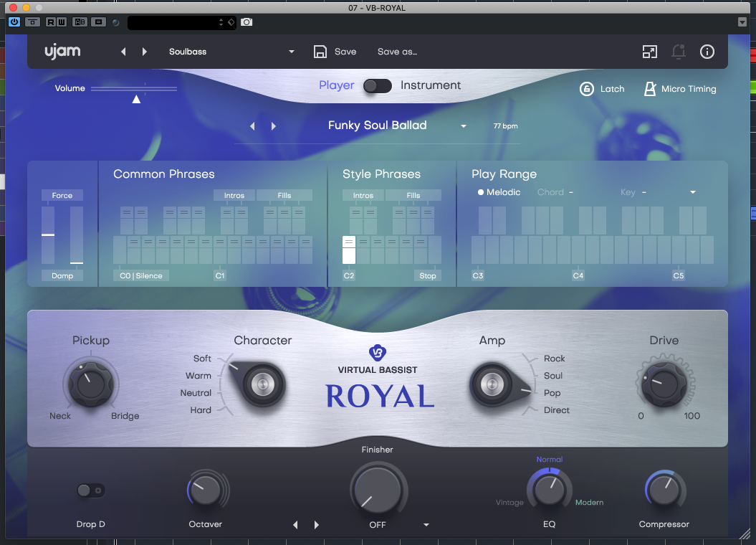Open the notifications bell icon
The height and width of the screenshot is (545, 756).
[x=678, y=52]
